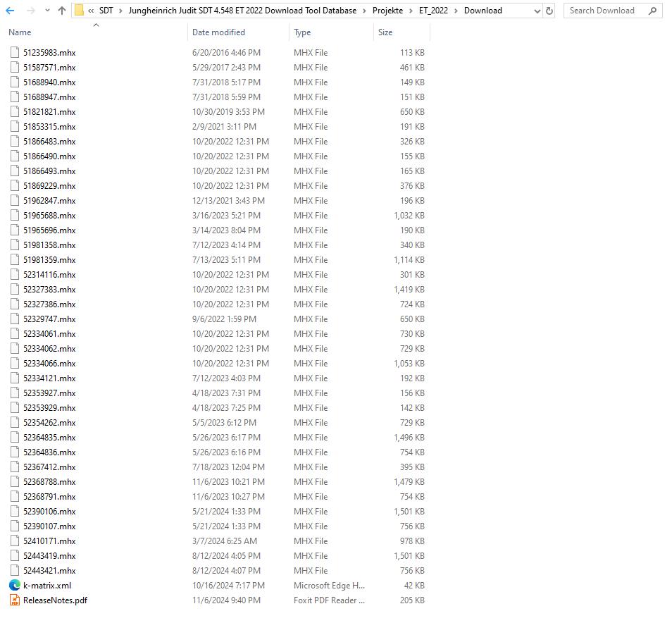The width and height of the screenshot is (672, 623).
Task: Click icon of 52410171.mhx
Action: (15, 541)
